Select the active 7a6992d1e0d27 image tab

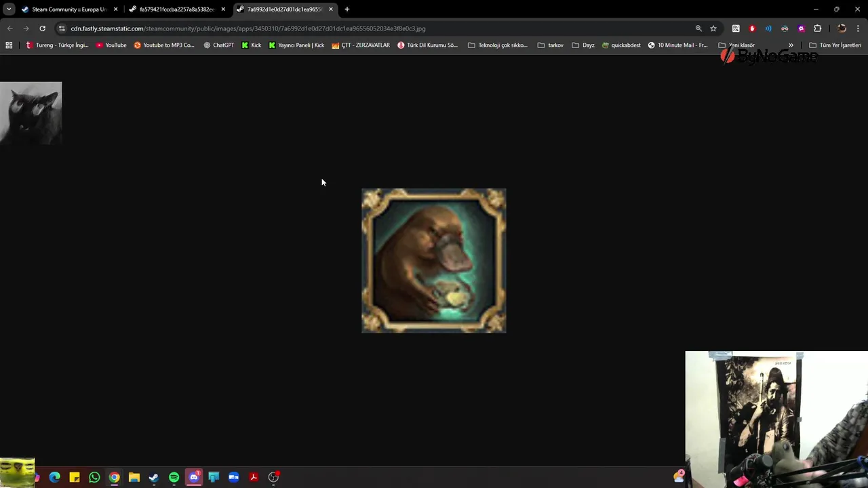point(285,9)
